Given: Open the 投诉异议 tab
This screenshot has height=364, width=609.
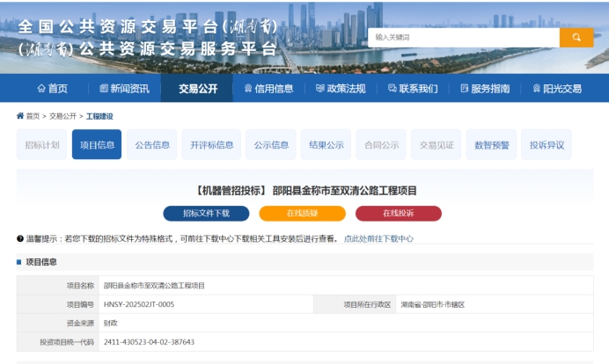Looking at the screenshot, I should (x=547, y=145).
